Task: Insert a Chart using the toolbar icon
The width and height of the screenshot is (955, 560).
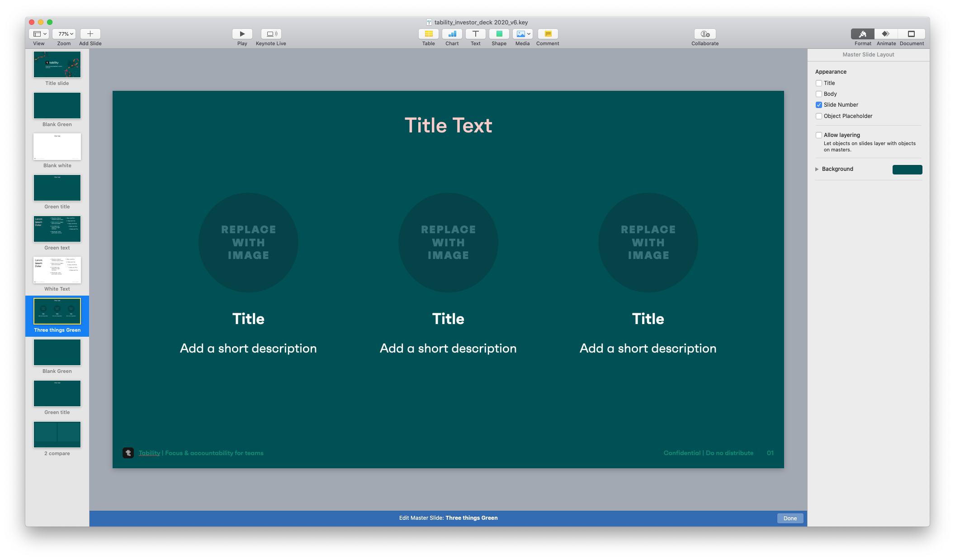Action: [452, 34]
